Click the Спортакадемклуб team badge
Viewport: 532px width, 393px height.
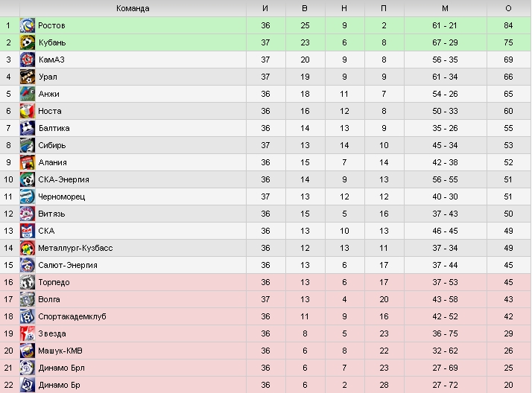pos(27,316)
